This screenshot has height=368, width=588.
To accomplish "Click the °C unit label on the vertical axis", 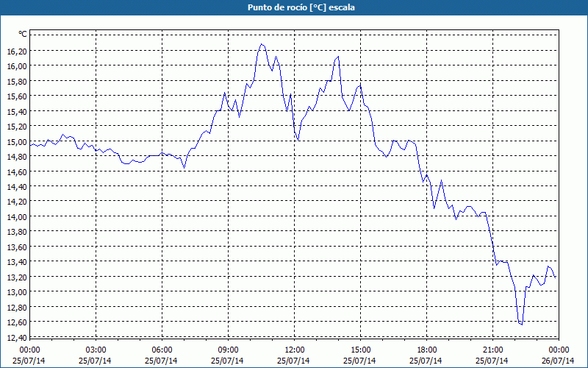I will [x=23, y=35].
